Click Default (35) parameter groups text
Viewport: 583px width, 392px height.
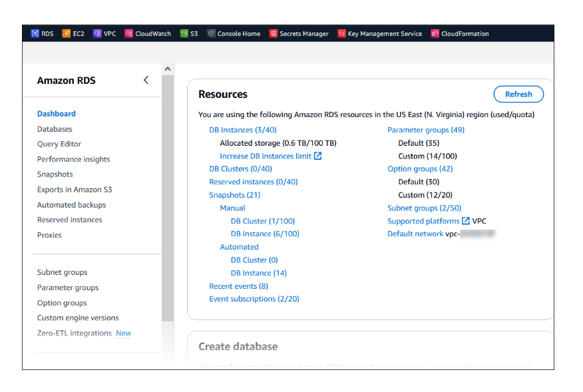pos(419,143)
